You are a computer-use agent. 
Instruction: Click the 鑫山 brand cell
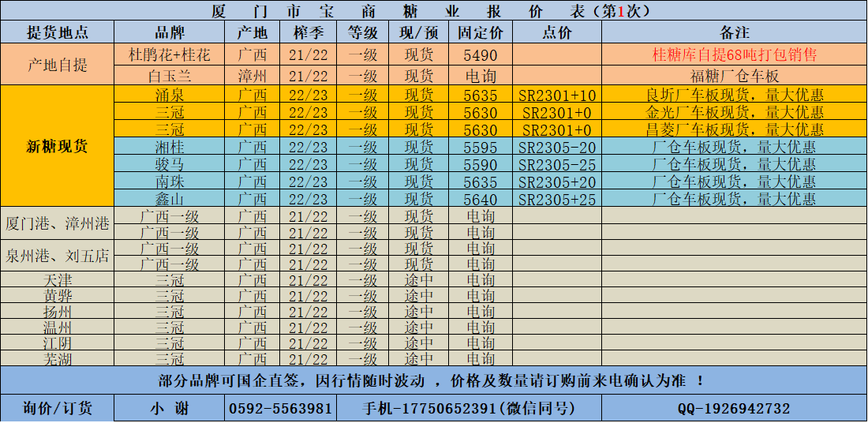coord(170,200)
